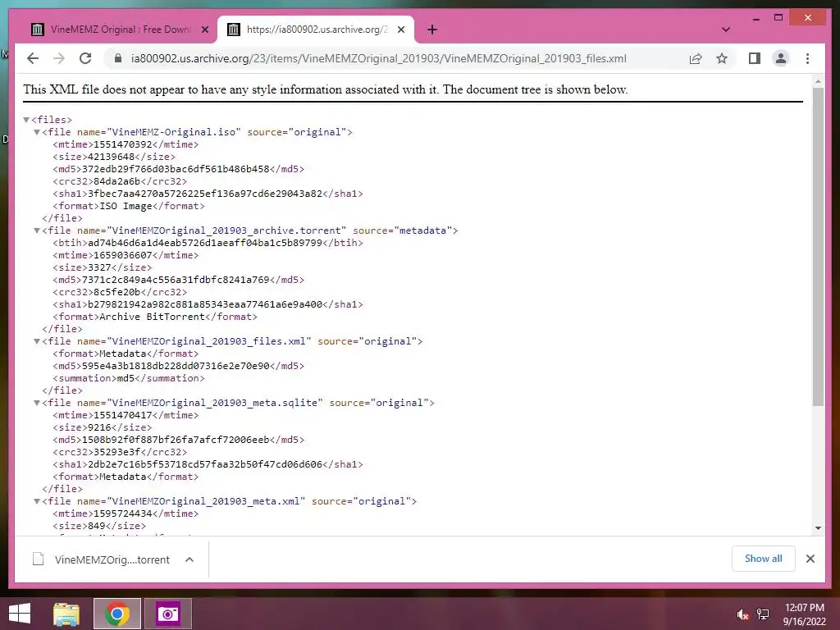Click size value 849

tap(97, 526)
